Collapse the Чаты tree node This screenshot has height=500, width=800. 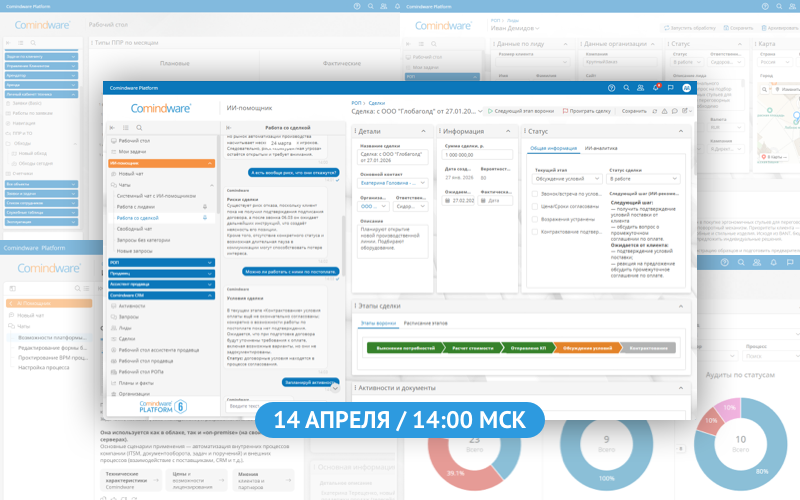pos(212,185)
